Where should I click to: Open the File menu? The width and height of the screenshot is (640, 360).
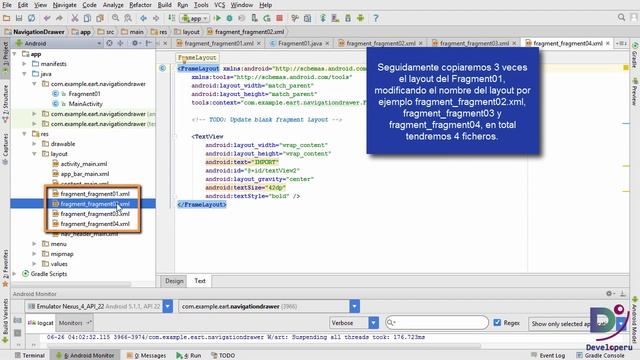point(7,5)
